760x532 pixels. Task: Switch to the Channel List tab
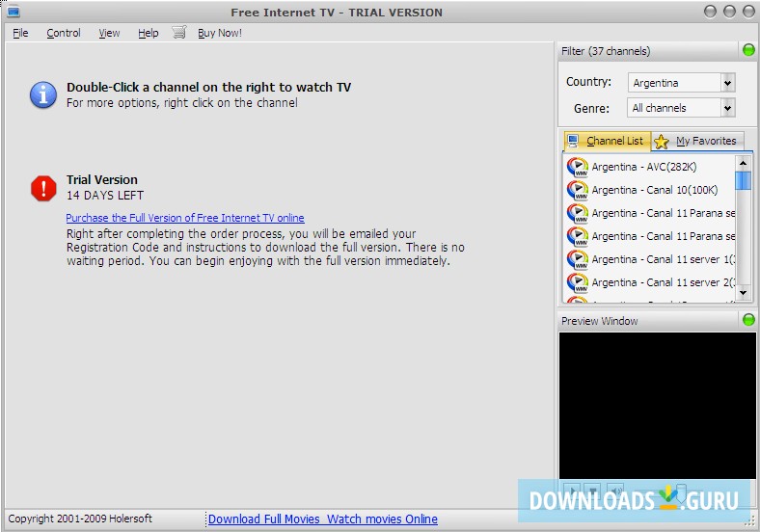(607, 141)
